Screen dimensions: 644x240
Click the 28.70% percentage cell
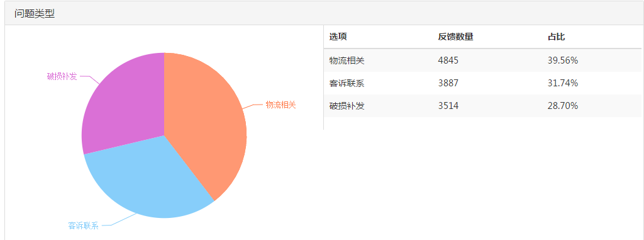click(563, 106)
